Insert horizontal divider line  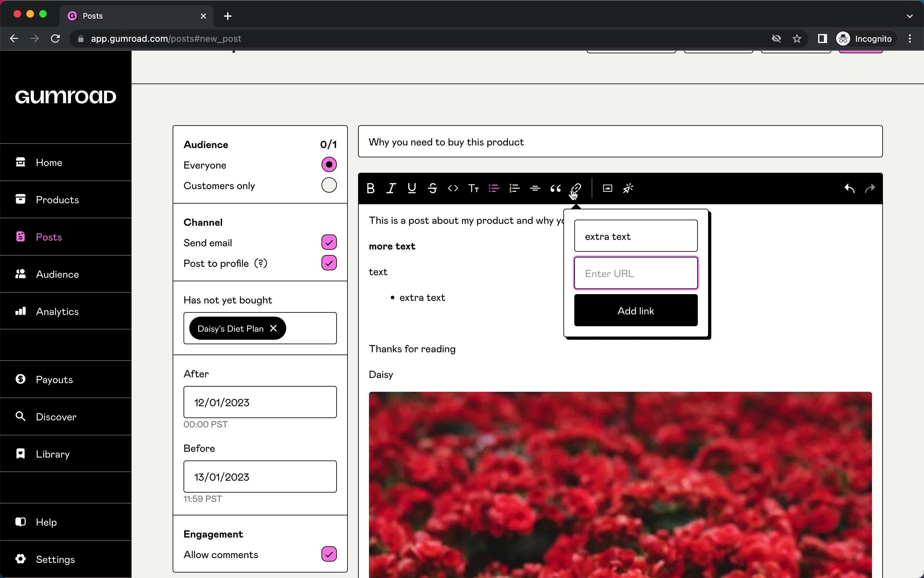coord(535,188)
